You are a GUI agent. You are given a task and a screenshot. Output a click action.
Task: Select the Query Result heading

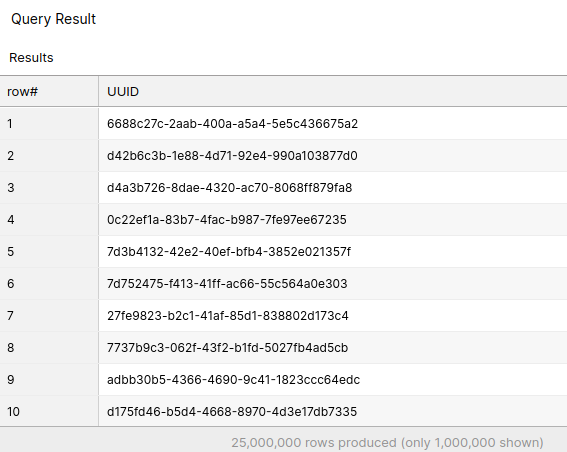[54, 19]
